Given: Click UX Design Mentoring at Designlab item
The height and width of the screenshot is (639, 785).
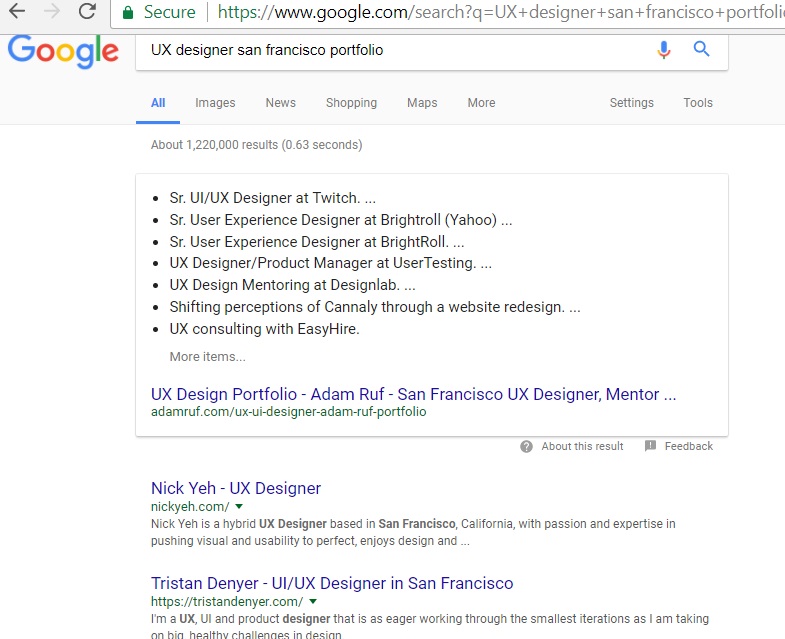Looking at the screenshot, I should pos(292,285).
